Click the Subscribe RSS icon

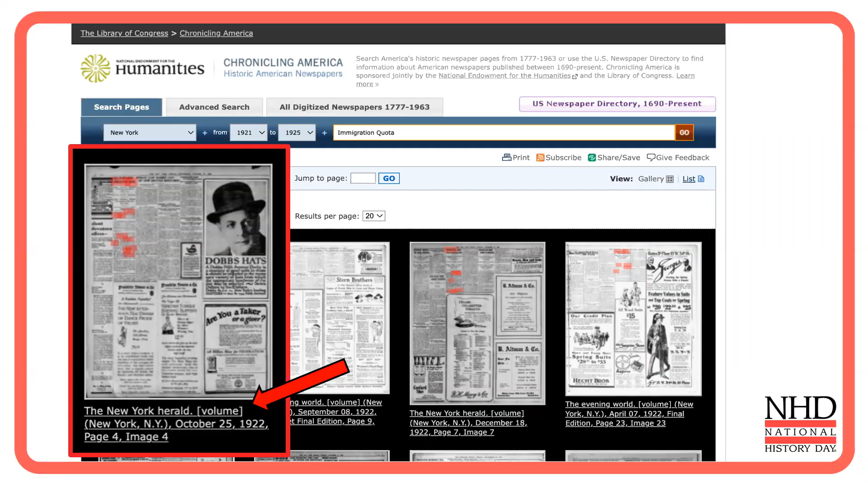pyautogui.click(x=540, y=157)
